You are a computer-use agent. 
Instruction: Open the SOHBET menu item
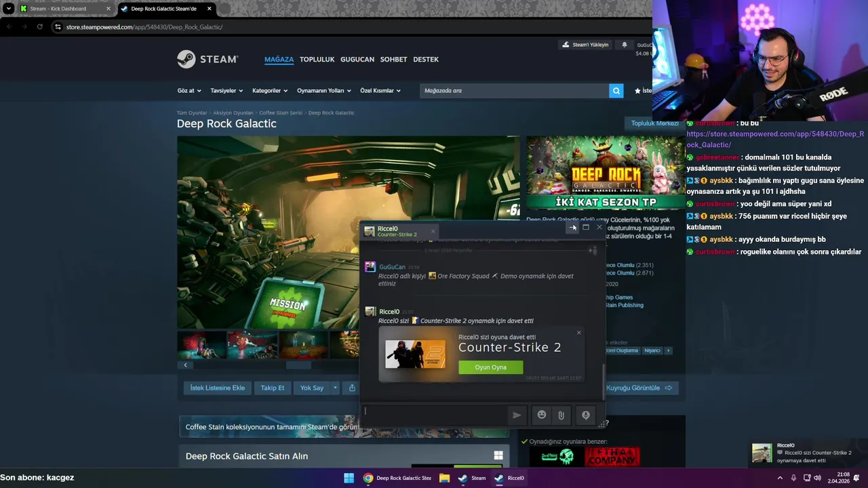pyautogui.click(x=393, y=59)
